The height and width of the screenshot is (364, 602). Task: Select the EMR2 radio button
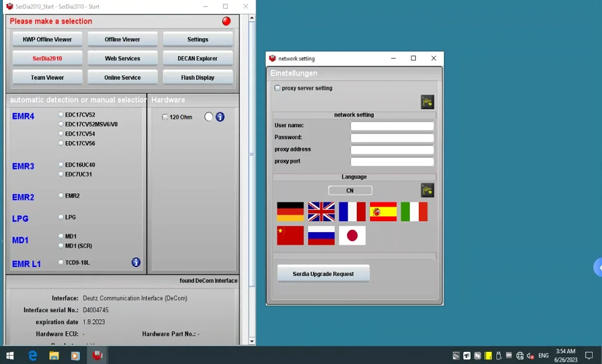click(61, 196)
